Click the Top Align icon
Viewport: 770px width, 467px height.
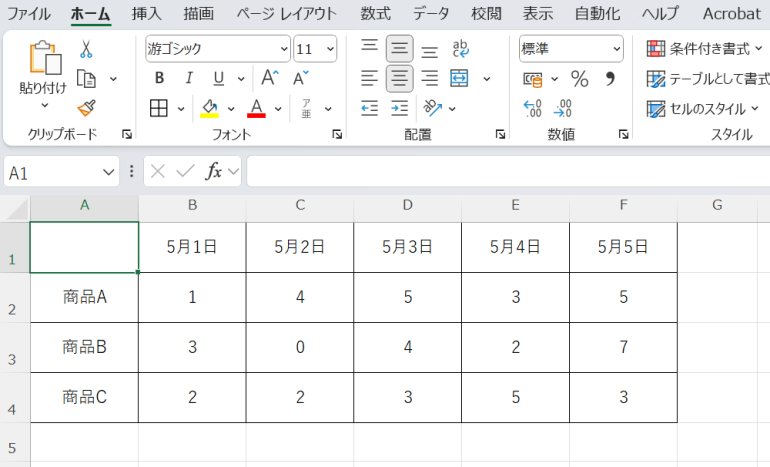pos(369,48)
